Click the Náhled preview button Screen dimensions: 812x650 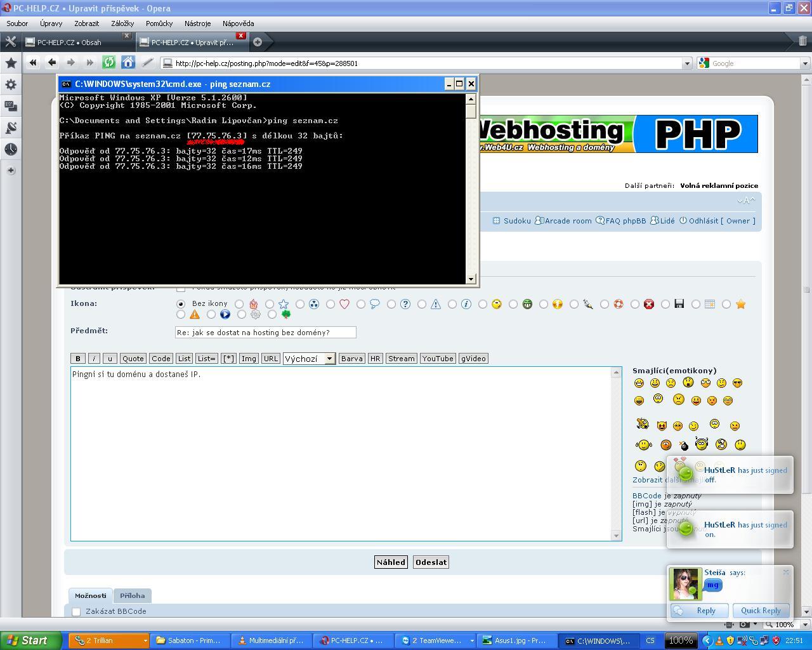[390, 562]
